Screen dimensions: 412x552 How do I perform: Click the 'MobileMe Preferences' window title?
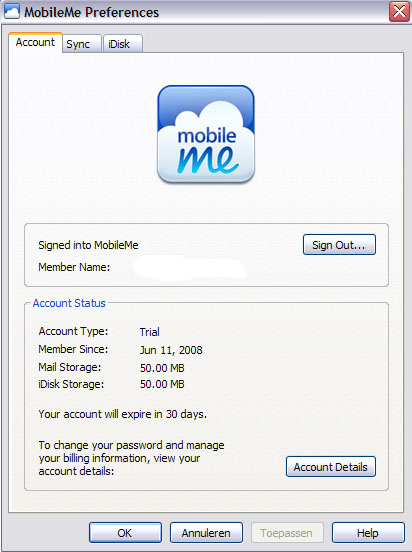(92, 12)
